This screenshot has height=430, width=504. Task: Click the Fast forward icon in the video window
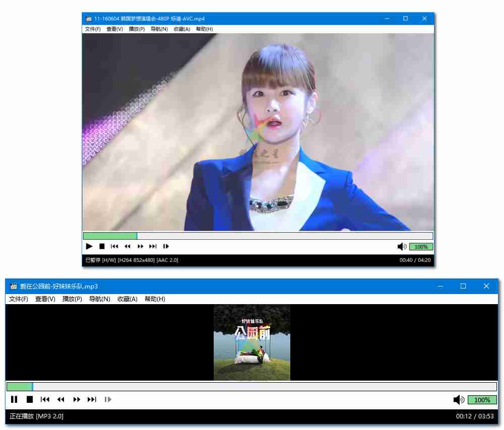[140, 246]
